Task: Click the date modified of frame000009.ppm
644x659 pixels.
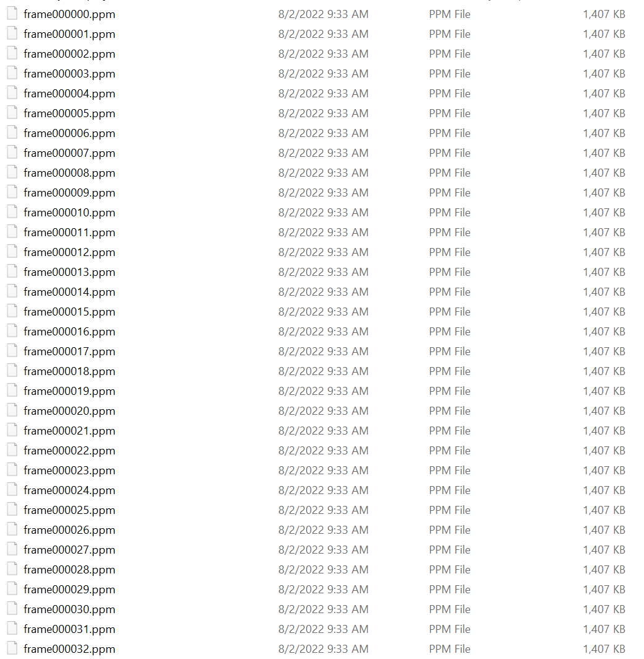Action: pyautogui.click(x=323, y=192)
